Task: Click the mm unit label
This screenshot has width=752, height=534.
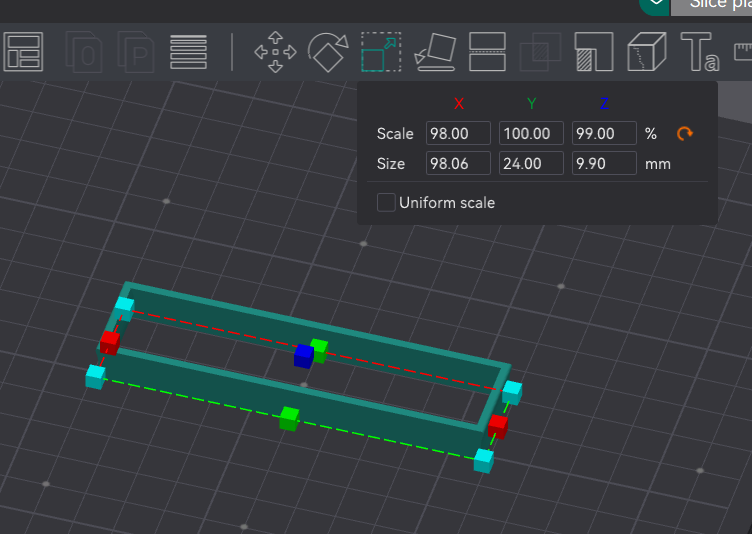Action: [x=658, y=164]
